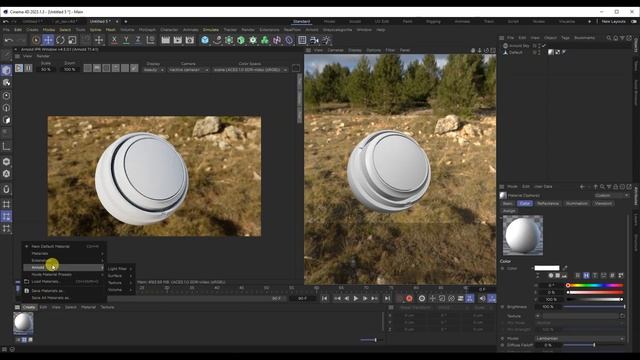The width and height of the screenshot is (640, 360).
Task: Select the Live Selection tool
Action: click(x=36, y=40)
